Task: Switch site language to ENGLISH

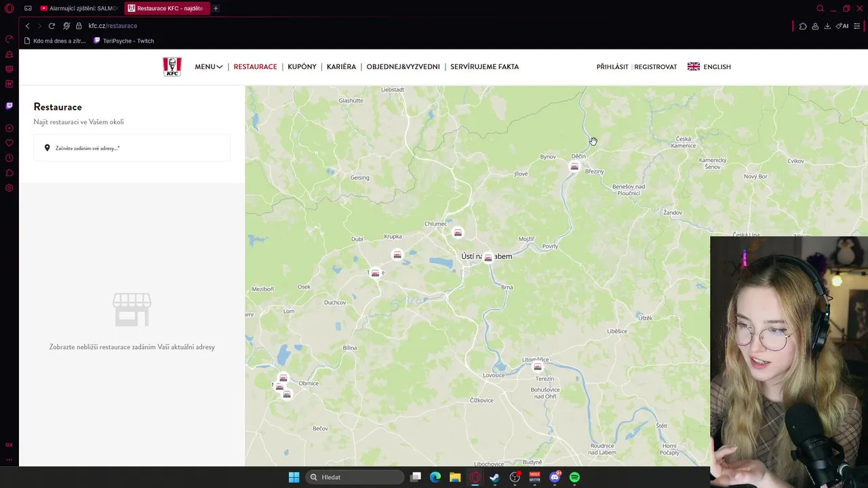Action: click(709, 66)
